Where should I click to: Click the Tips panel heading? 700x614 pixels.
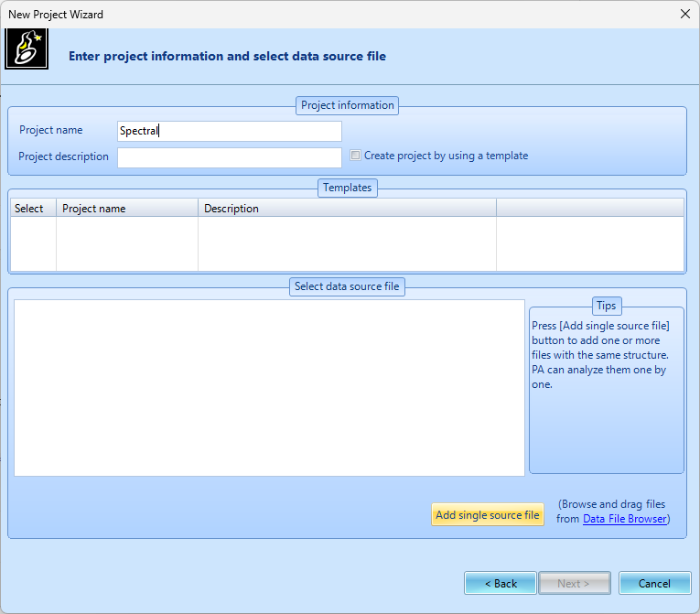tap(607, 306)
